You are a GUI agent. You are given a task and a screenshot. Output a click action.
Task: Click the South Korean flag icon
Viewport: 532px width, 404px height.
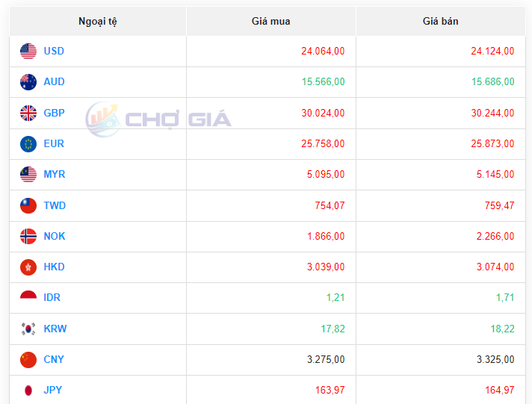click(28, 329)
